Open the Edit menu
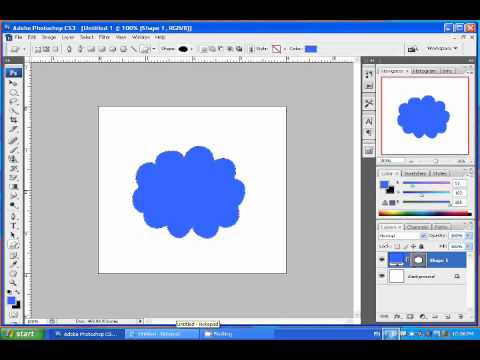This screenshot has width=480, height=360. (32, 37)
